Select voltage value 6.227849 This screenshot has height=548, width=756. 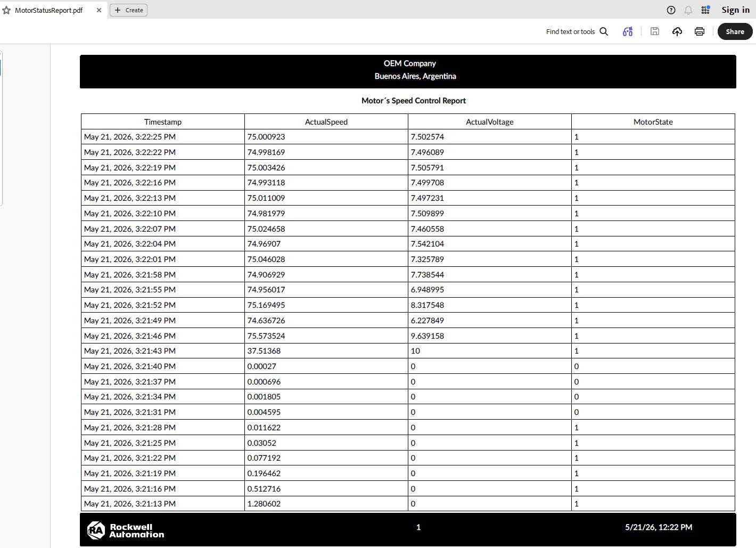(428, 321)
